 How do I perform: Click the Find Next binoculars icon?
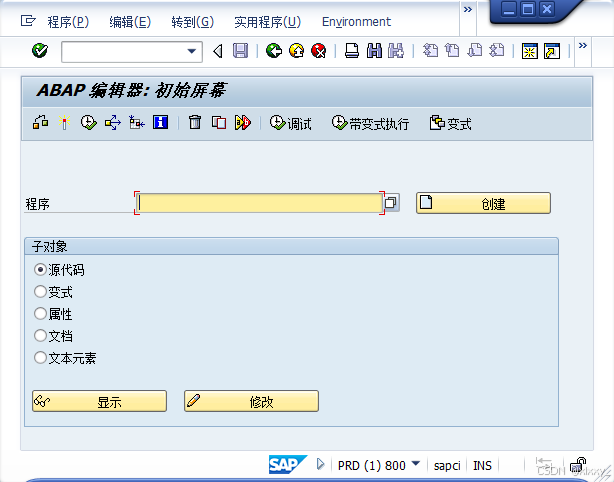[x=396, y=51]
